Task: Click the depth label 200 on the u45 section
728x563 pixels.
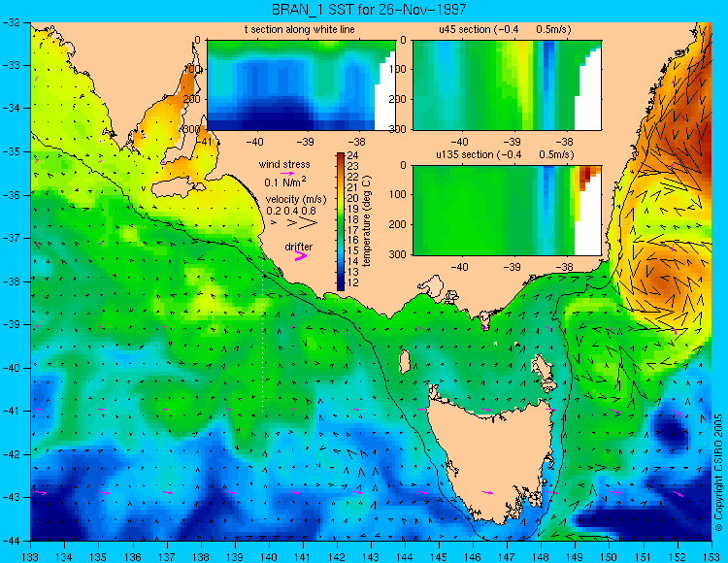Action: [399, 99]
